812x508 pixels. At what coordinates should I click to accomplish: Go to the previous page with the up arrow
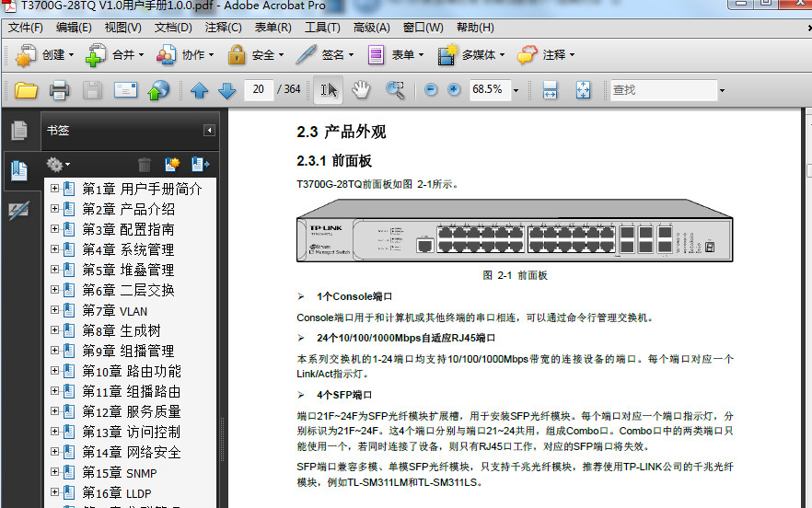[200, 90]
